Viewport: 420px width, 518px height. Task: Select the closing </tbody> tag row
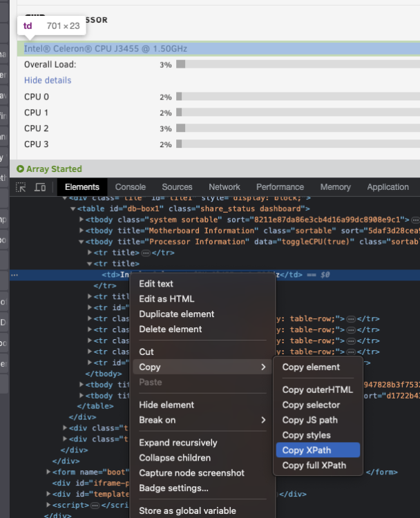(104, 374)
